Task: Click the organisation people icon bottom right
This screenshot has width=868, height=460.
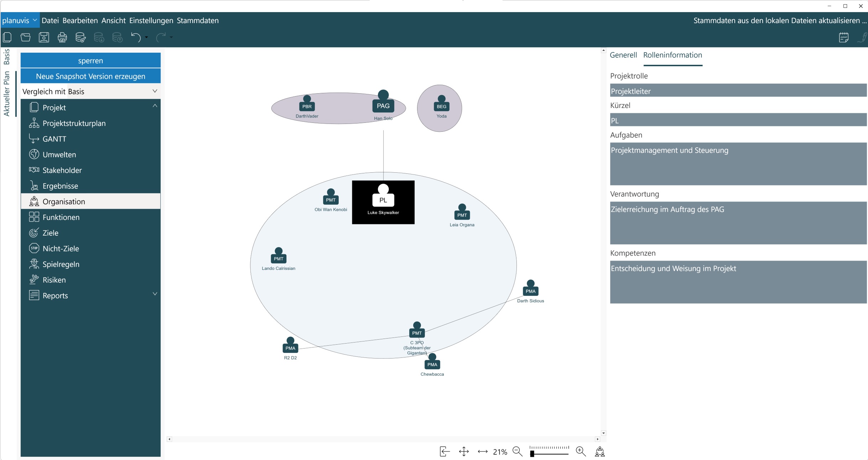Action: 600,451
